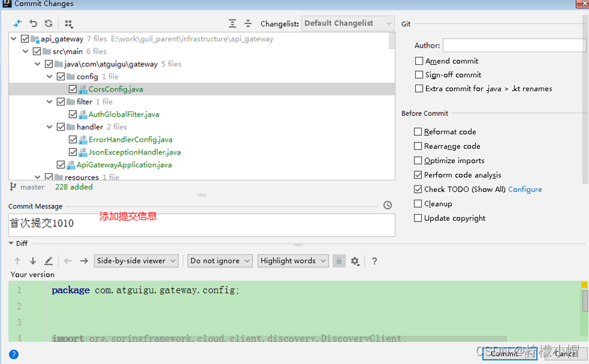
Task: Open the blue help icon at bottom-left
Action: tap(14, 354)
